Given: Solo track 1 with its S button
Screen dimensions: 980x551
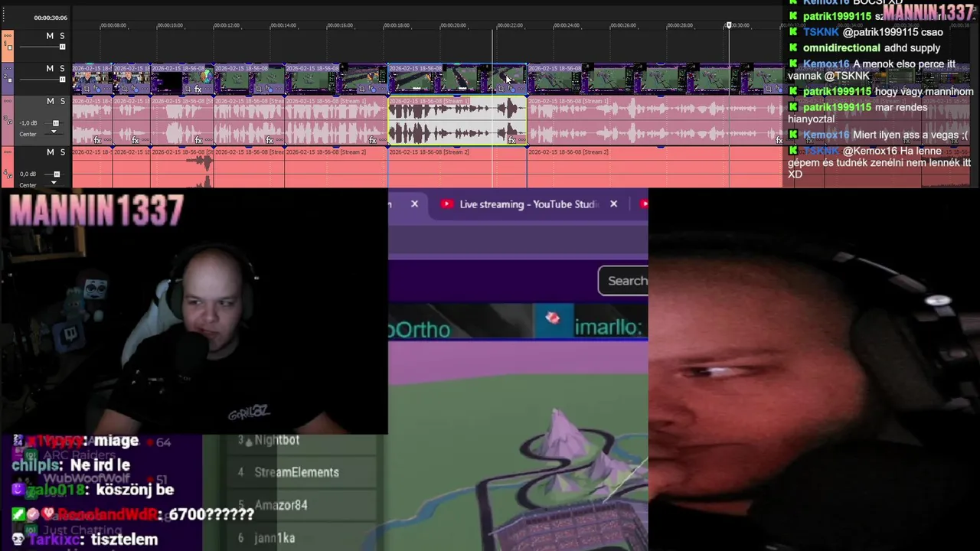Looking at the screenshot, I should [62, 36].
